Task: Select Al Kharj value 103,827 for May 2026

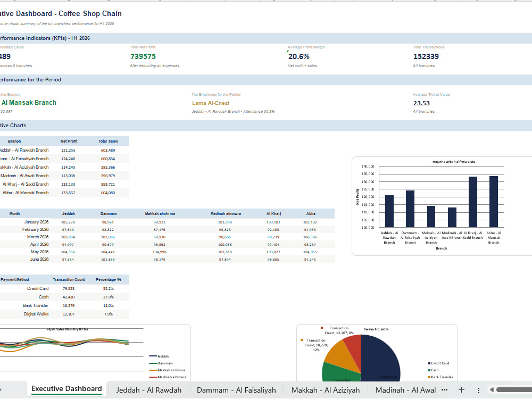Action: (x=273, y=252)
